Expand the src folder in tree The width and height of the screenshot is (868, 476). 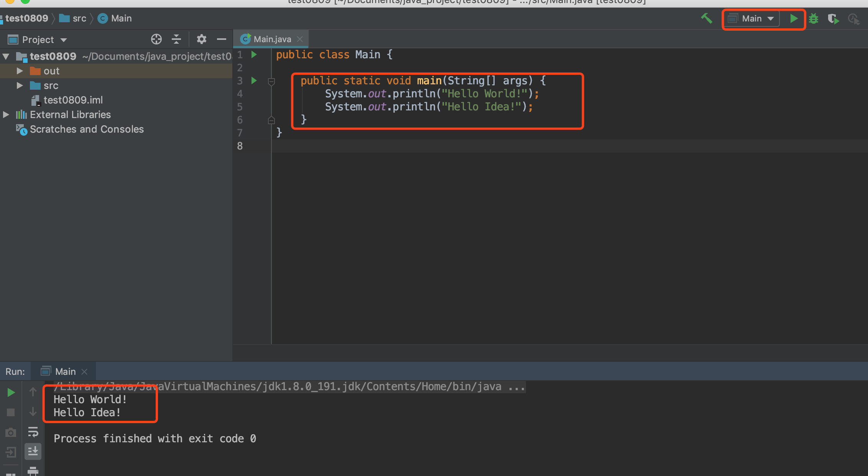(x=20, y=85)
